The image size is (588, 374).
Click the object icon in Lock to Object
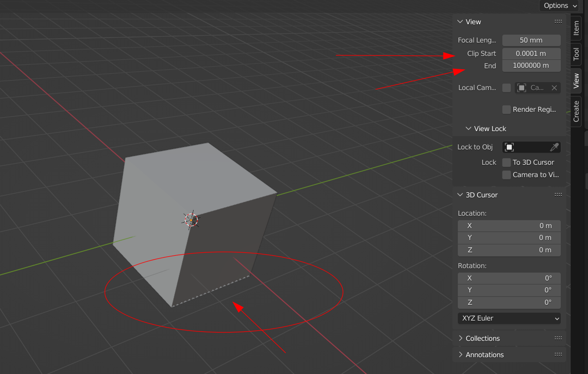[509, 147]
